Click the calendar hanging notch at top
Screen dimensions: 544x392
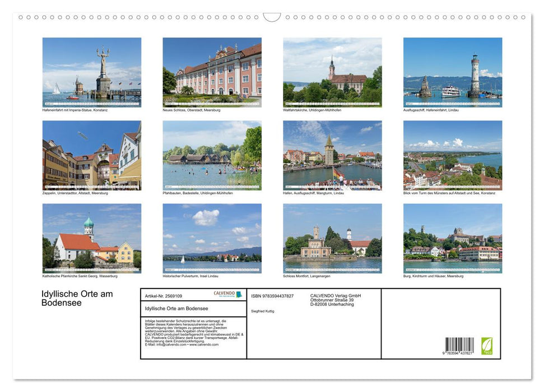click(272, 17)
